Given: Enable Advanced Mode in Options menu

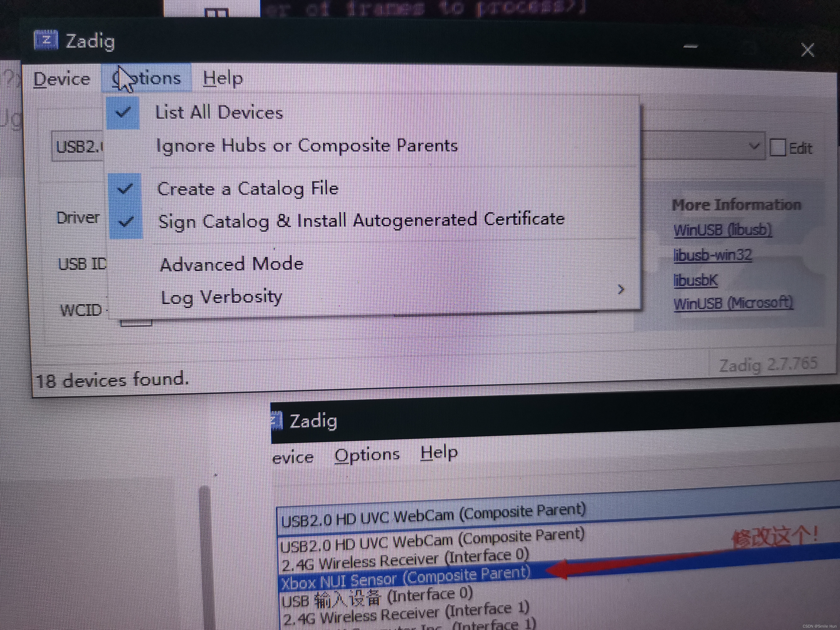Looking at the screenshot, I should tap(232, 264).
